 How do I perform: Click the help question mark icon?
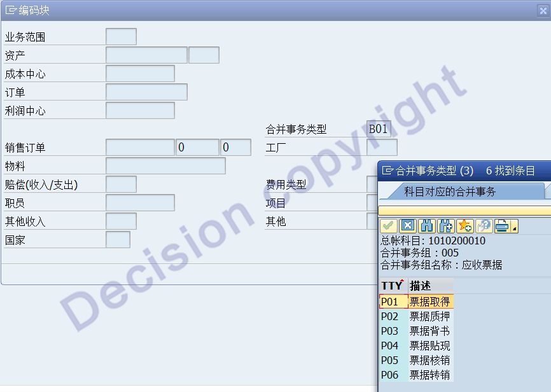click(x=484, y=226)
